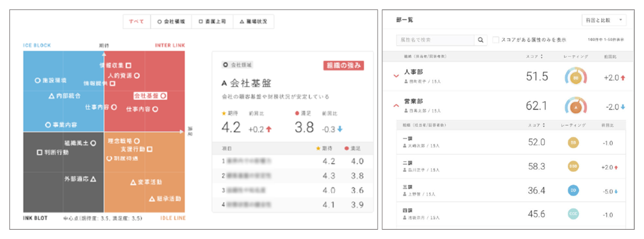This screenshot has width=644, height=239.
Task: Open the 前回と比較 dropdown
Action: click(604, 20)
